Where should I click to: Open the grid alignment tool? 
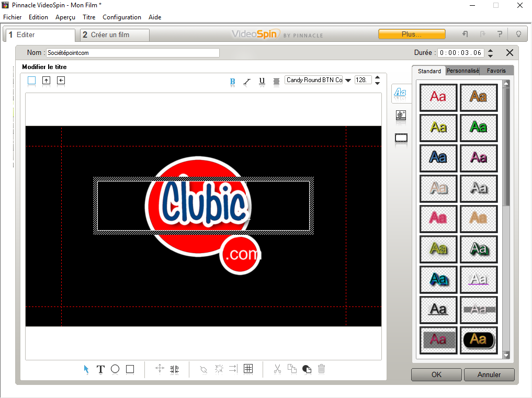(248, 369)
